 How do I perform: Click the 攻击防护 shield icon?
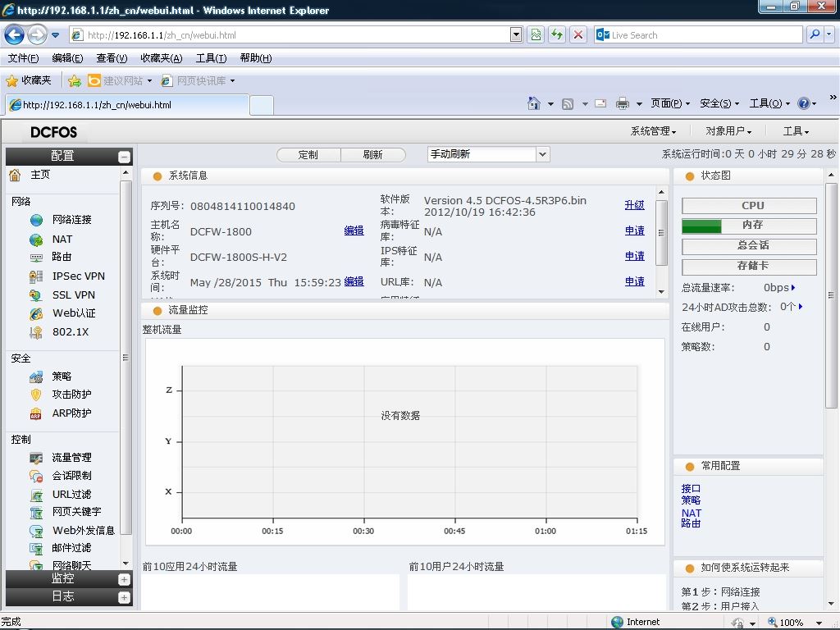point(36,395)
